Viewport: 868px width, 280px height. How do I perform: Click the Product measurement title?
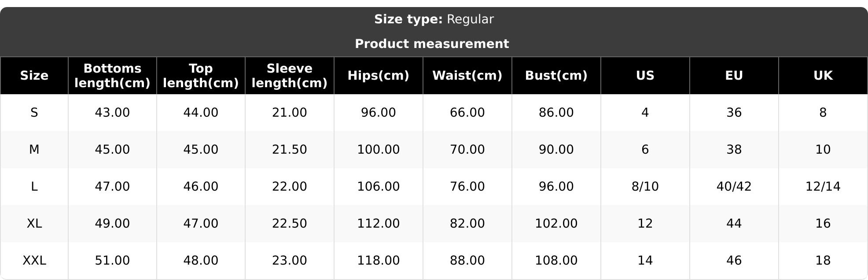pyautogui.click(x=432, y=44)
